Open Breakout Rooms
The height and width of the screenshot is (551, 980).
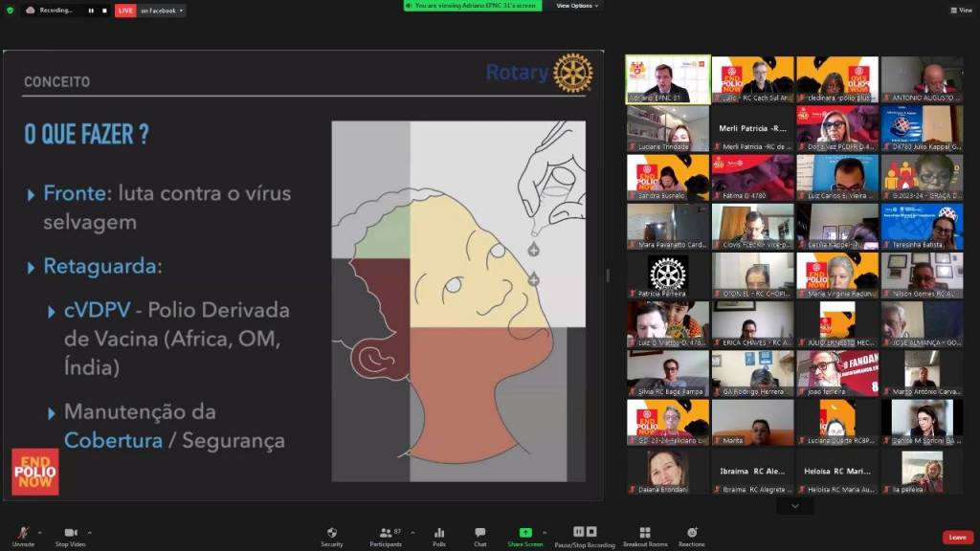pos(644,535)
